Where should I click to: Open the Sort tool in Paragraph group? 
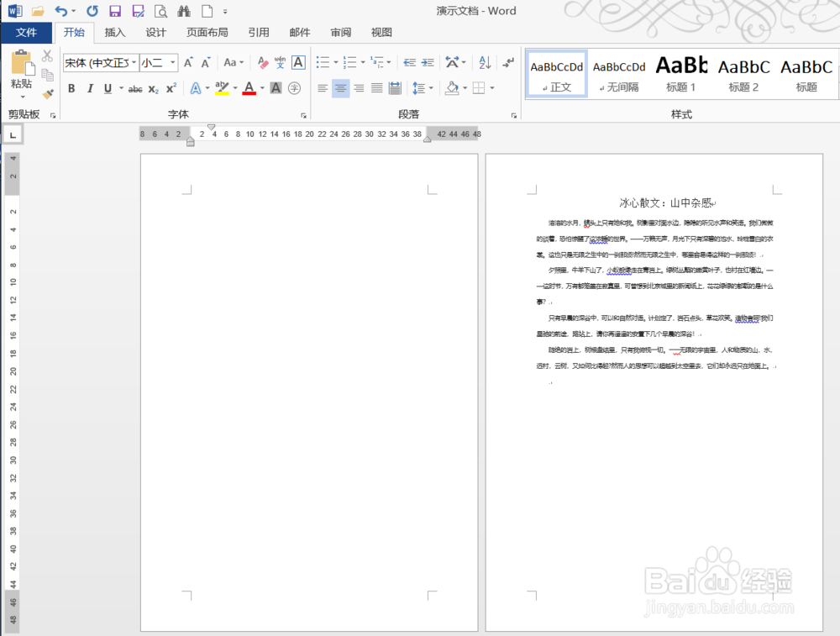[485, 64]
